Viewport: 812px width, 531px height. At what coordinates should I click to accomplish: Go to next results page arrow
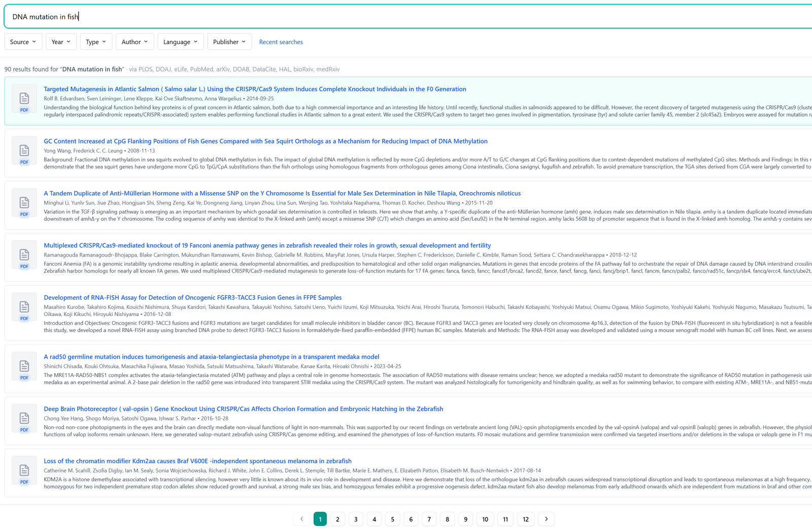pyautogui.click(x=546, y=519)
